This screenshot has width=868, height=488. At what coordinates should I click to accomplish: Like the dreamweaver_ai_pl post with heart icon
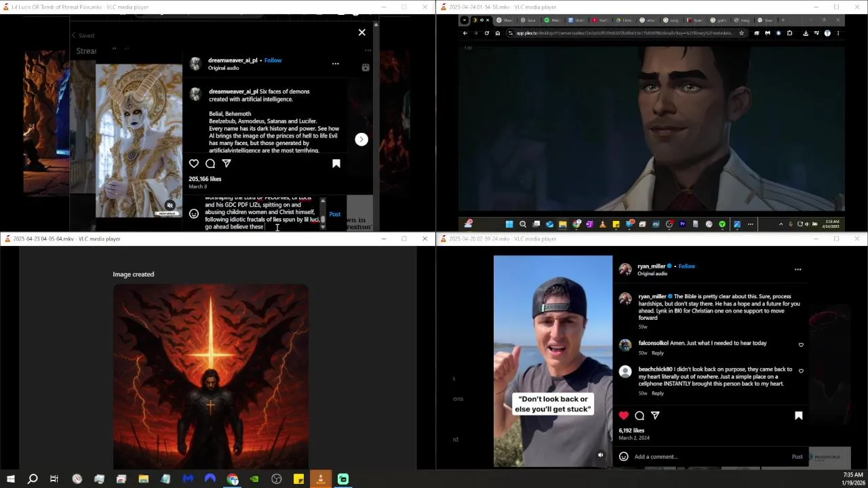tap(194, 163)
